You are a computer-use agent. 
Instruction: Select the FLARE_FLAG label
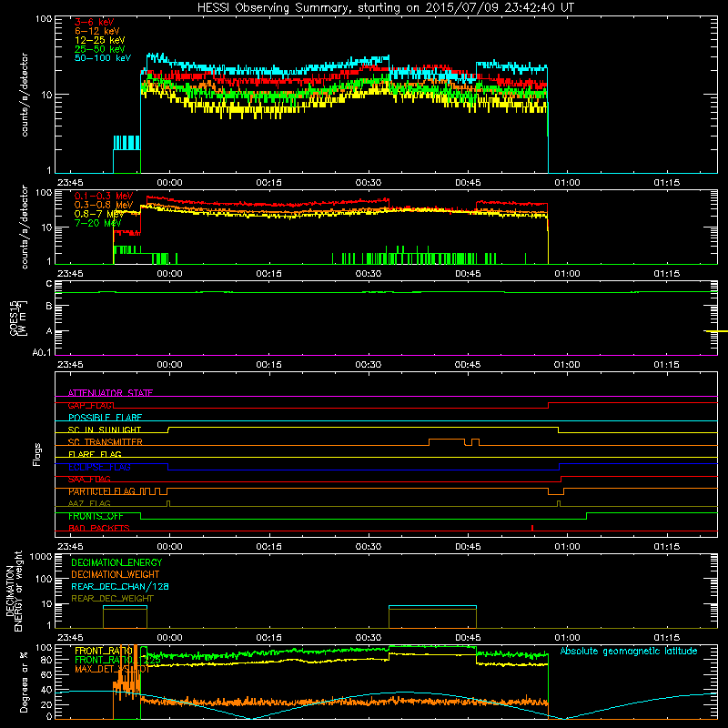pyautogui.click(x=95, y=454)
